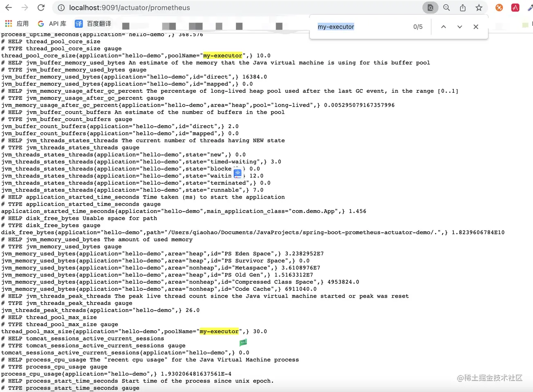Click the blue dictionary translation floating icon
Viewport: 533px width, 392px height.
(x=237, y=173)
